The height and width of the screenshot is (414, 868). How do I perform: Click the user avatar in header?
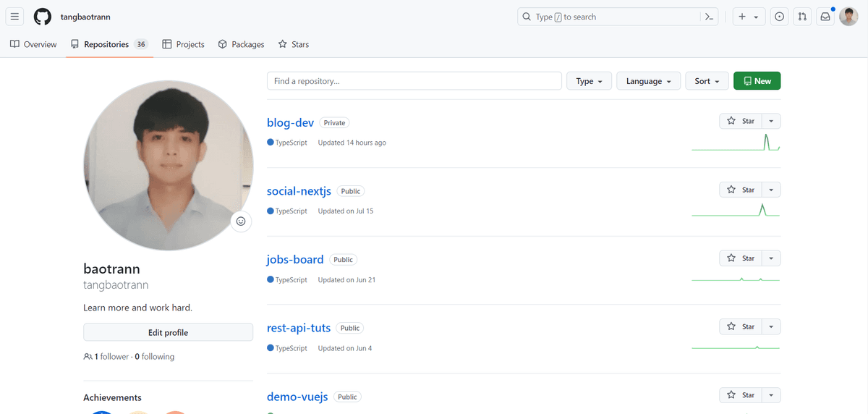(849, 17)
